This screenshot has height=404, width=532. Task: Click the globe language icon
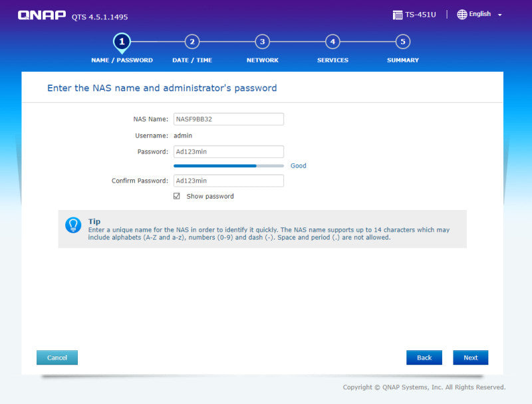(462, 14)
